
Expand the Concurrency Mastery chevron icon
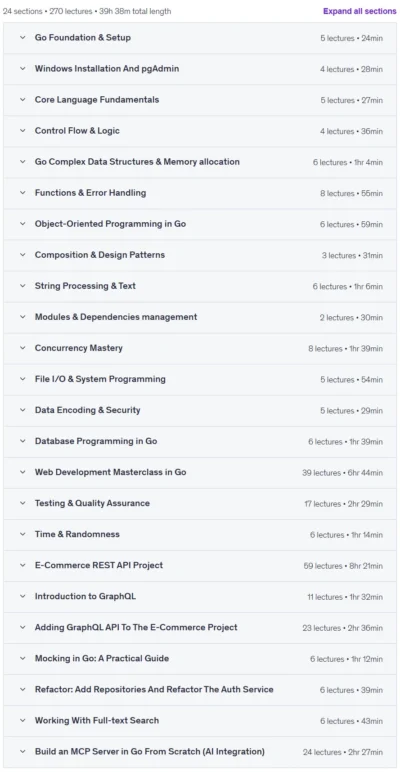point(22,348)
